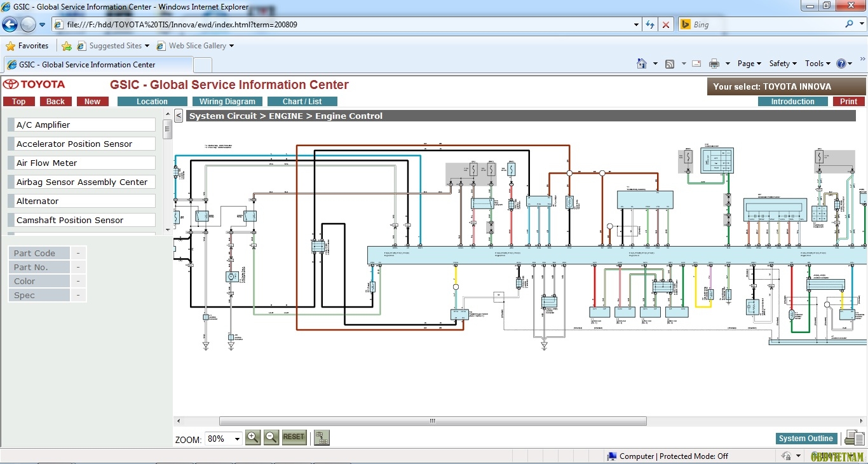Click the red Print button
Viewport: 868px width, 464px height.
point(849,102)
